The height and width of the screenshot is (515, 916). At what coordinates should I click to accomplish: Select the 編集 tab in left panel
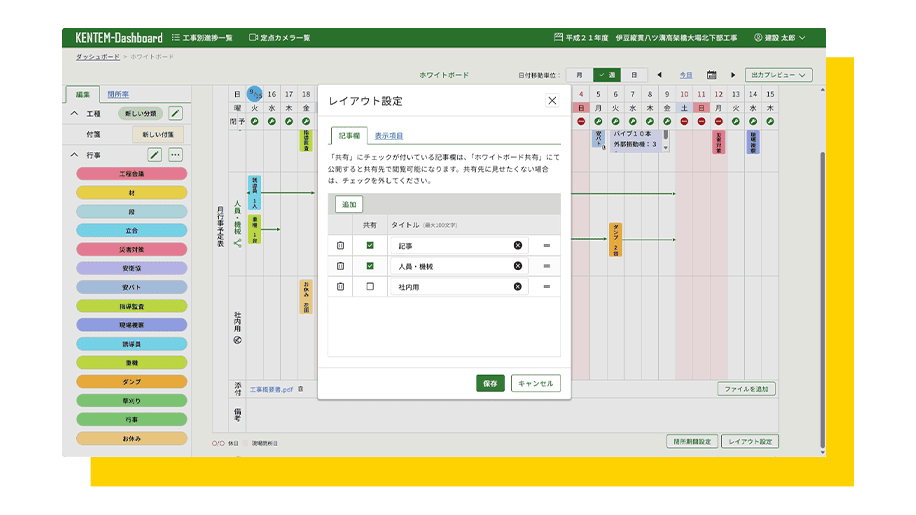point(83,94)
